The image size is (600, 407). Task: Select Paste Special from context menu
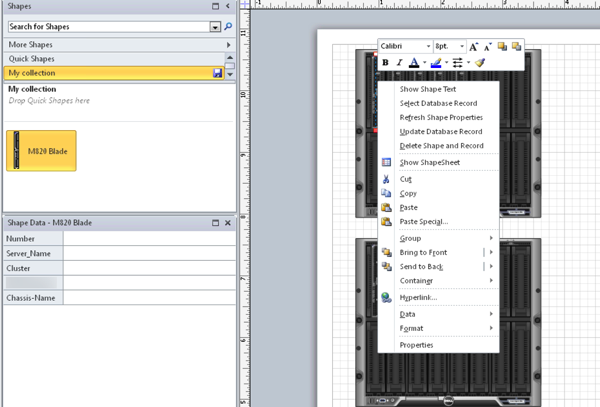424,222
